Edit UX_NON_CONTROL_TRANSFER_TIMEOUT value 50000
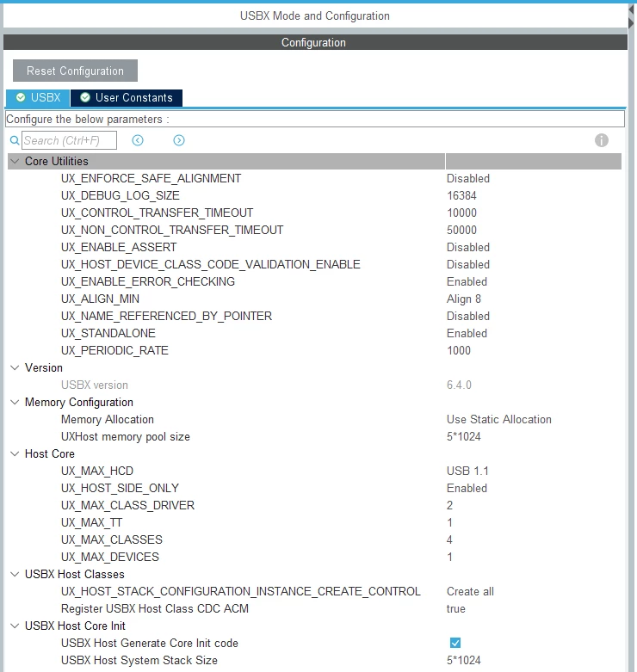This screenshot has height=672, width=637. click(461, 230)
